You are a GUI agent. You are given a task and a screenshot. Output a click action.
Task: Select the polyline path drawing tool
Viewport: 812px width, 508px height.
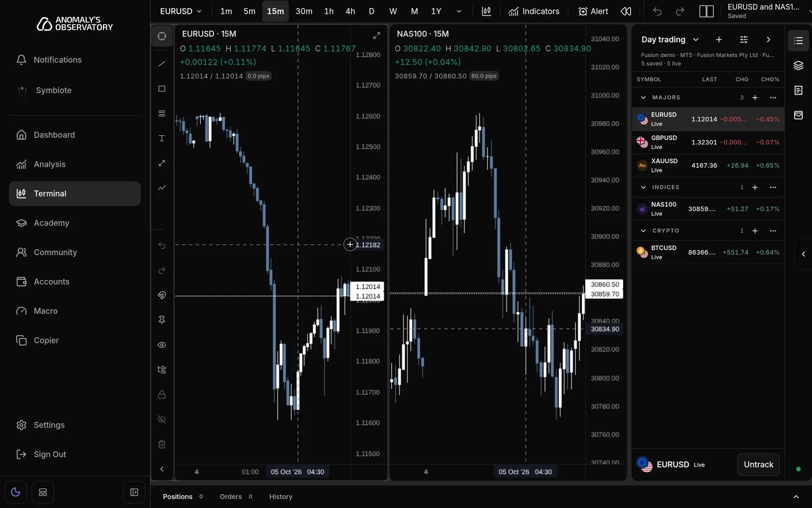[162, 188]
